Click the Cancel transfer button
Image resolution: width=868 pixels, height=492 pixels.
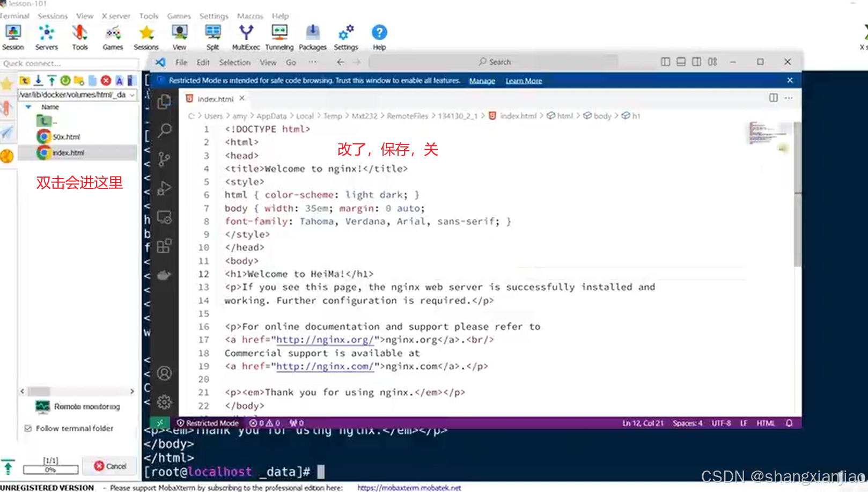point(111,466)
